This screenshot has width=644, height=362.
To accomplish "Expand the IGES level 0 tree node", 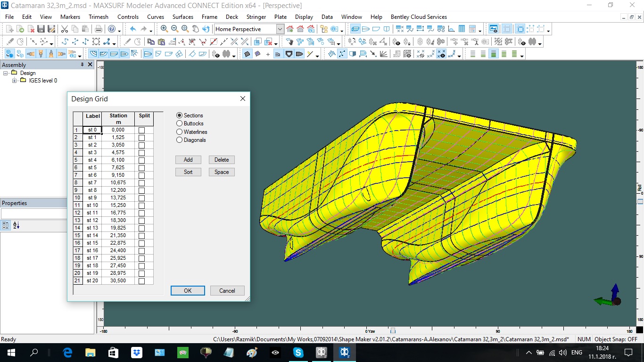I will [x=14, y=81].
